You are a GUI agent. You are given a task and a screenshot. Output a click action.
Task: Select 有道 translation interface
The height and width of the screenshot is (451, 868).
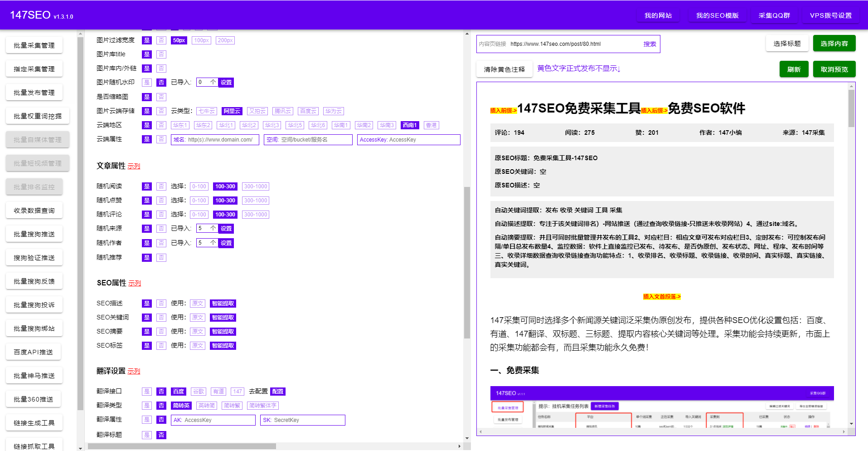(218, 392)
